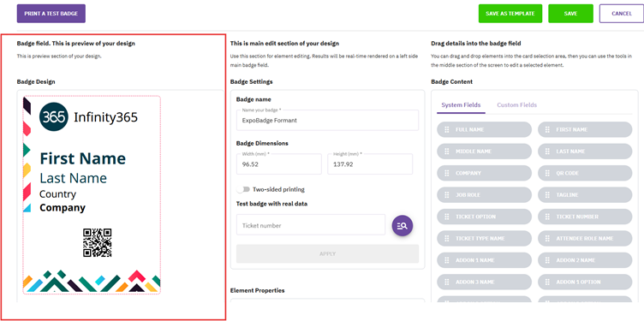
Task: Select the 'First Name' text on badge
Action: pos(82,158)
